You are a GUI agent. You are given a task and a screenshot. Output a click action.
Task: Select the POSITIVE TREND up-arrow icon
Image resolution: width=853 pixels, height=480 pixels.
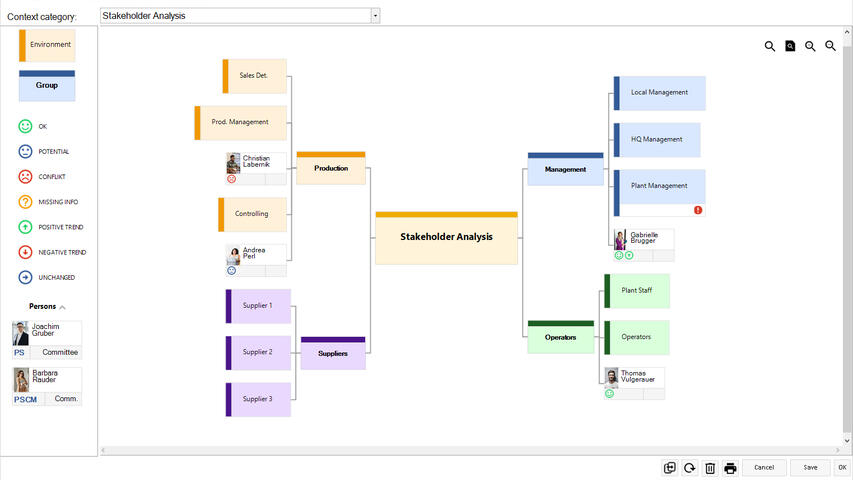coord(26,227)
